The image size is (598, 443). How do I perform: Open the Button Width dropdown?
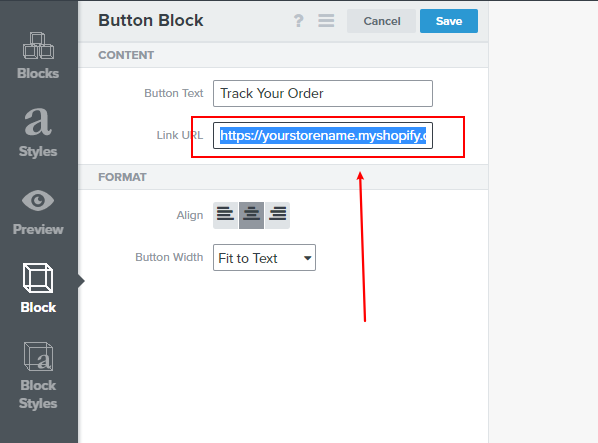[x=264, y=258]
